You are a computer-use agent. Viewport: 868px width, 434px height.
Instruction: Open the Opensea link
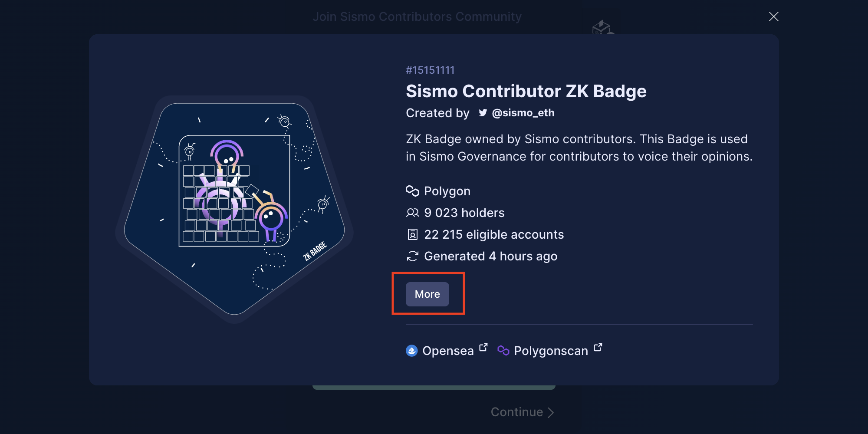pyautogui.click(x=447, y=350)
